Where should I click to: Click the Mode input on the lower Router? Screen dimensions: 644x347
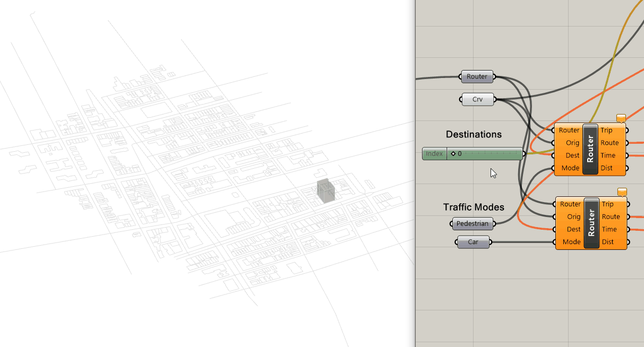(x=571, y=242)
